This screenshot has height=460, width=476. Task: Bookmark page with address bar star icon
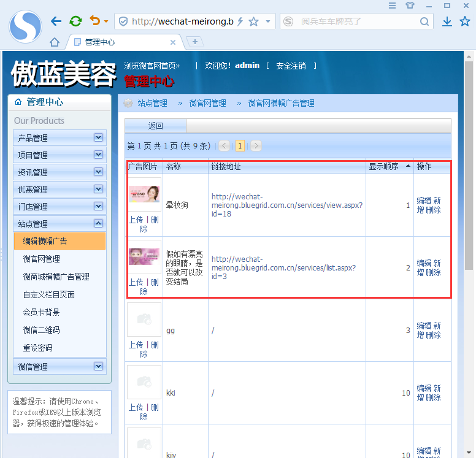click(x=253, y=21)
